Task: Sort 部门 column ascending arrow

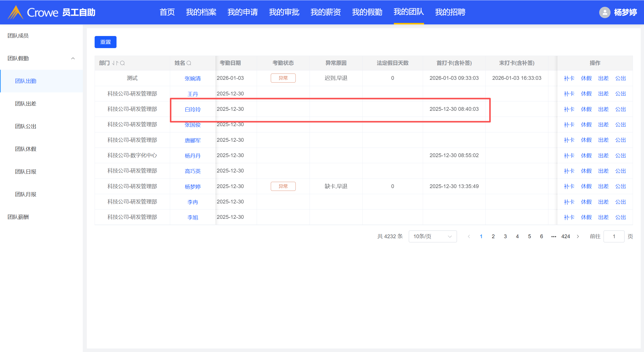Action: [117, 63]
